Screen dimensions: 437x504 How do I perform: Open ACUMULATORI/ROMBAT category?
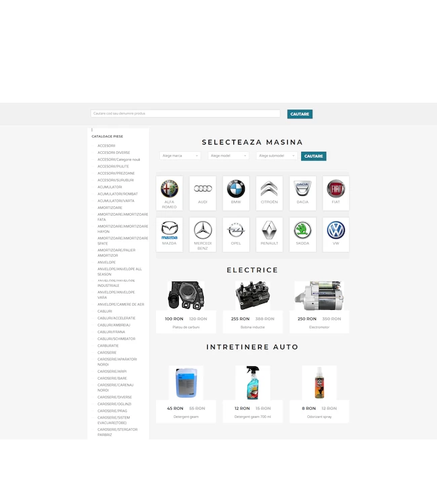[118, 194]
